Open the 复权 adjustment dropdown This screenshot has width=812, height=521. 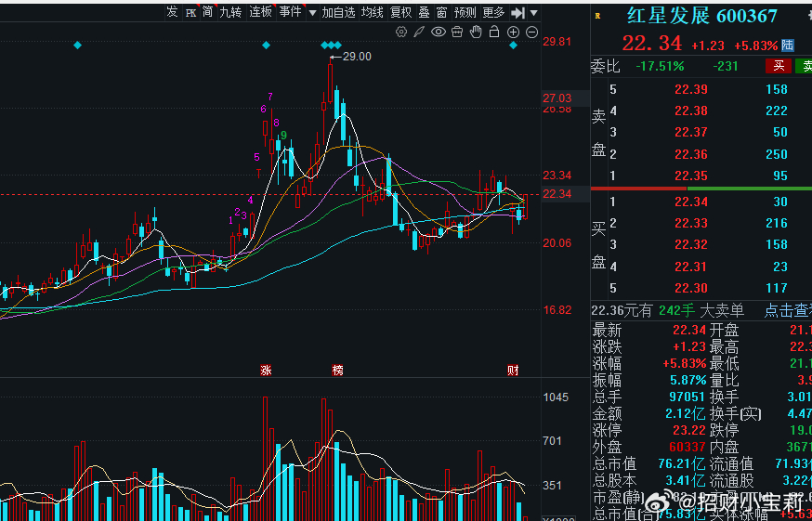click(400, 12)
